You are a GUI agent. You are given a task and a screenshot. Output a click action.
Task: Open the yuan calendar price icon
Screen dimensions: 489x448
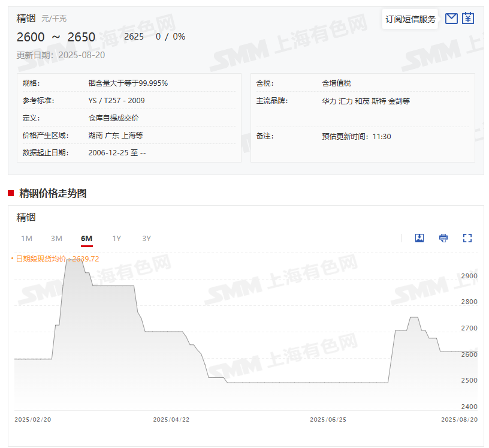[x=468, y=19]
